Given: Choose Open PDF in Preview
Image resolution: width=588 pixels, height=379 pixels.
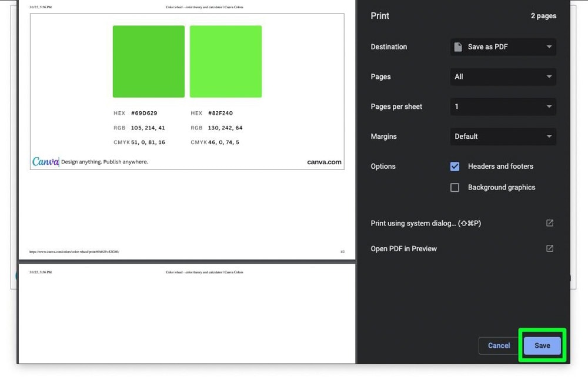Looking at the screenshot, I should tap(403, 248).
